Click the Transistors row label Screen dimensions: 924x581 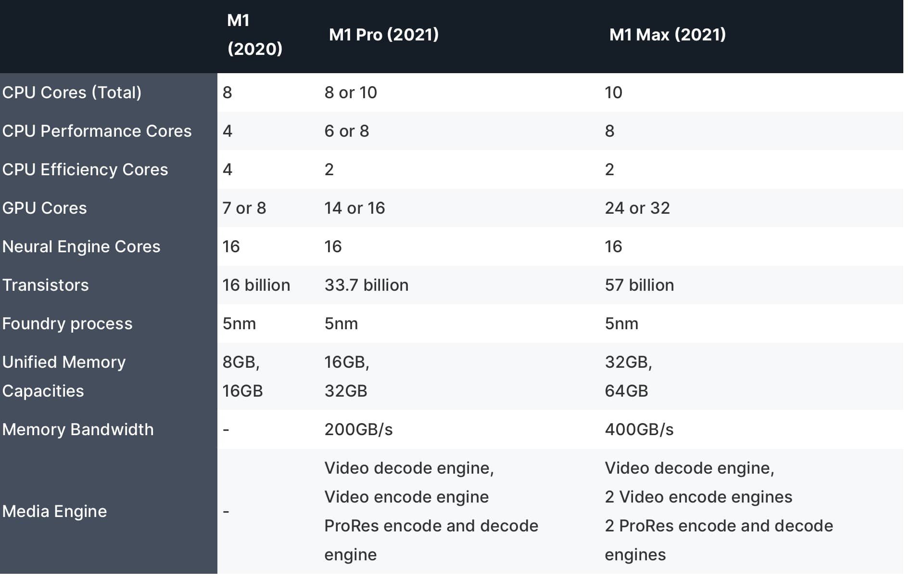45,285
